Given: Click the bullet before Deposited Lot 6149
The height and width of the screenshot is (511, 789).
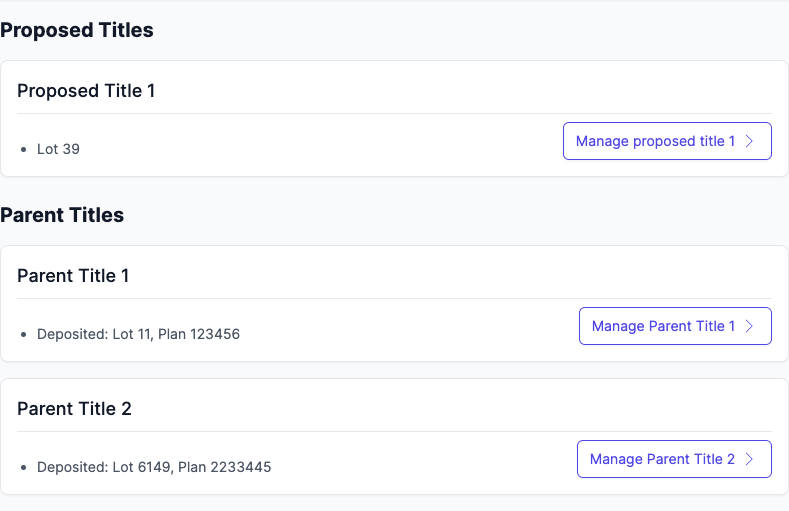Looking at the screenshot, I should (x=23, y=468).
